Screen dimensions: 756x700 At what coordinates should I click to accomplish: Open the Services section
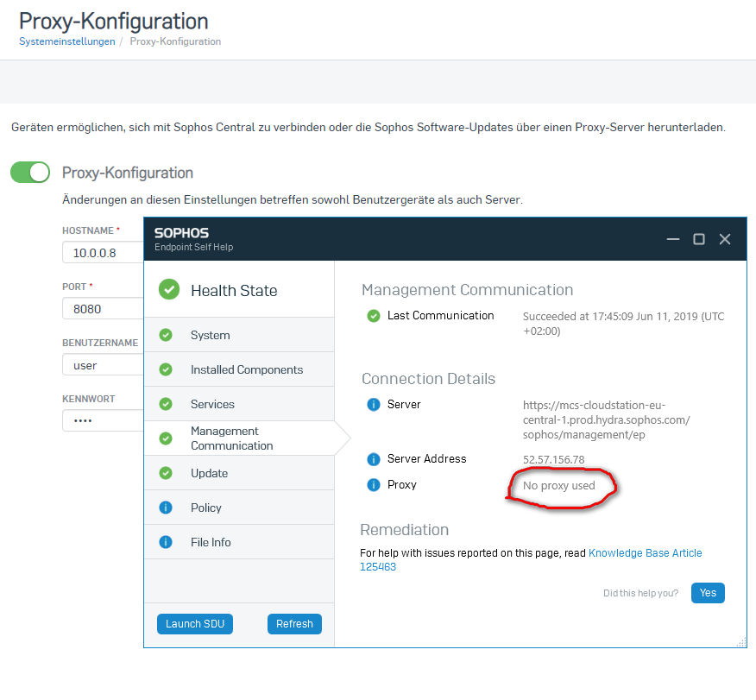point(239,404)
